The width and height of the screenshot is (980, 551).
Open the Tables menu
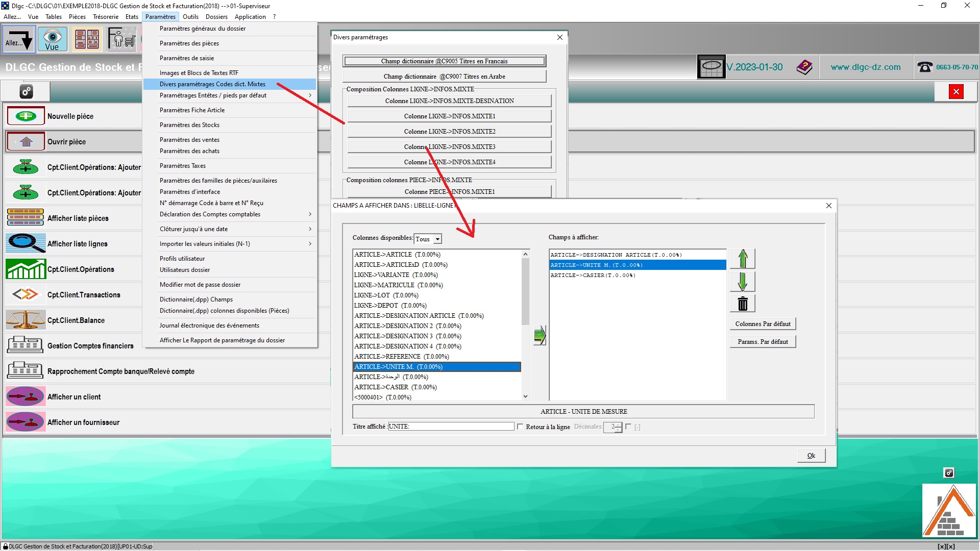point(54,17)
